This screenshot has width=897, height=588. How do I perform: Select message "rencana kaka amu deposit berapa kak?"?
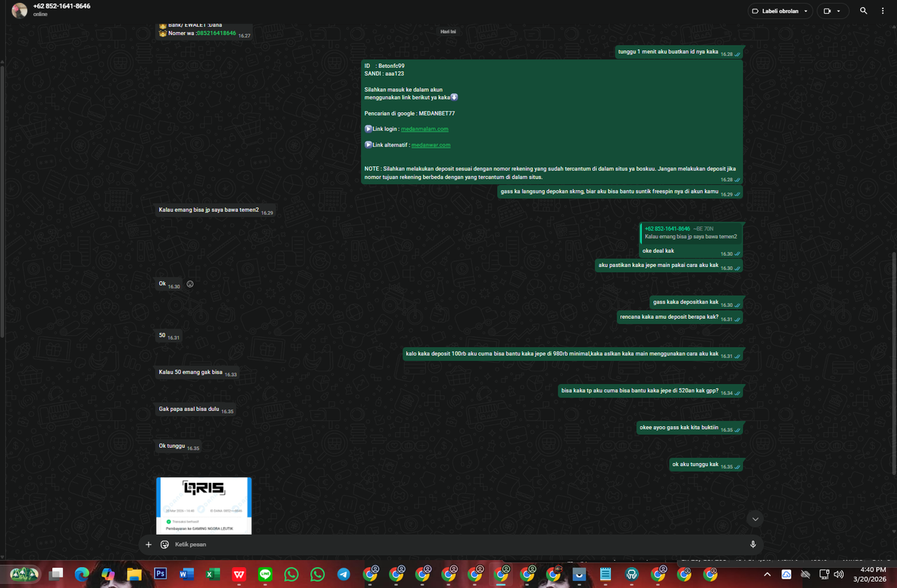point(680,317)
